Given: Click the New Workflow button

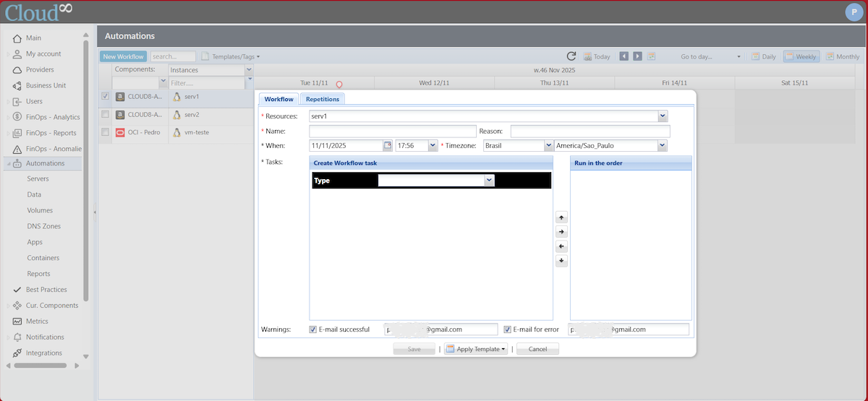Looking at the screenshot, I should coord(123,56).
